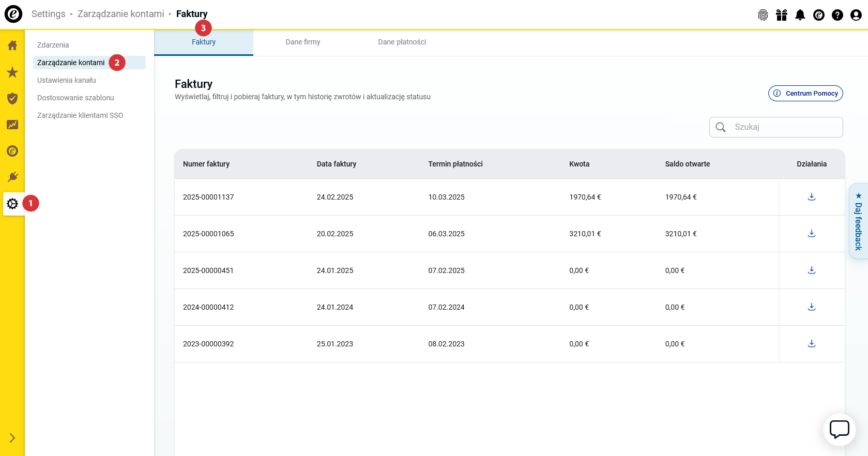868x456 pixels.
Task: Expand the left sidebar with the chevron
Action: pos(12,438)
